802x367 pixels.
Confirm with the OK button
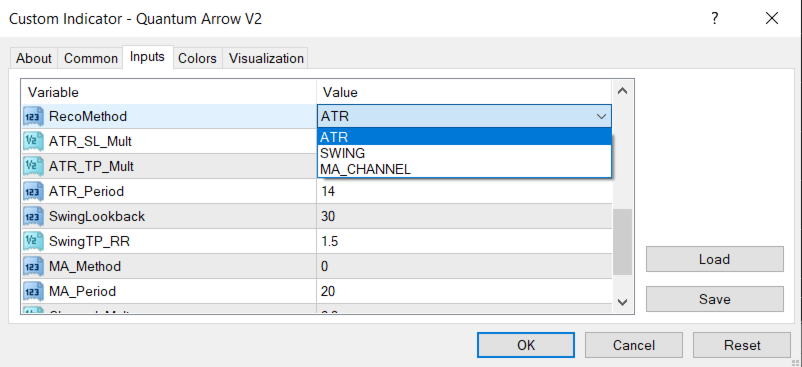526,345
